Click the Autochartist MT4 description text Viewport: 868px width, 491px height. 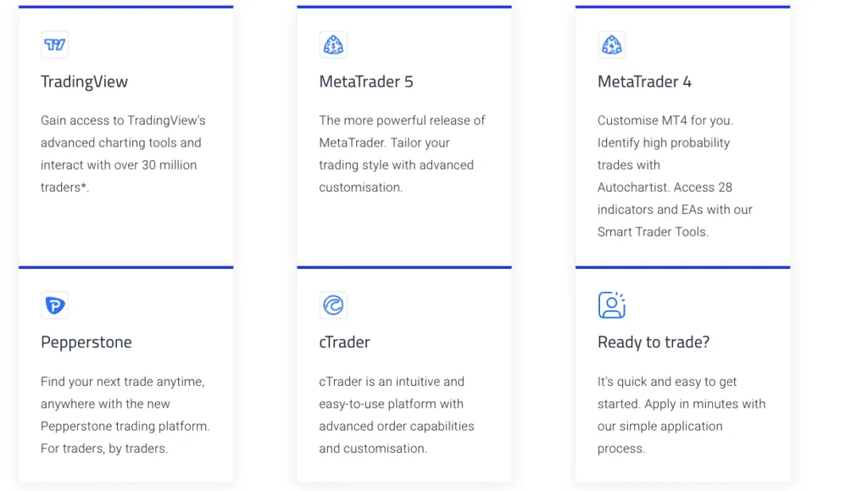(x=675, y=176)
